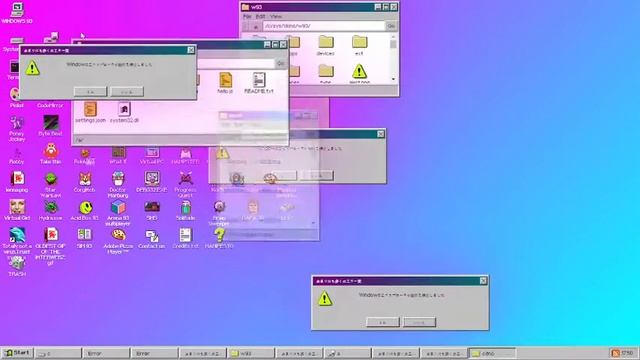
Task: Open Edit menu in w93 window
Action: point(260,16)
